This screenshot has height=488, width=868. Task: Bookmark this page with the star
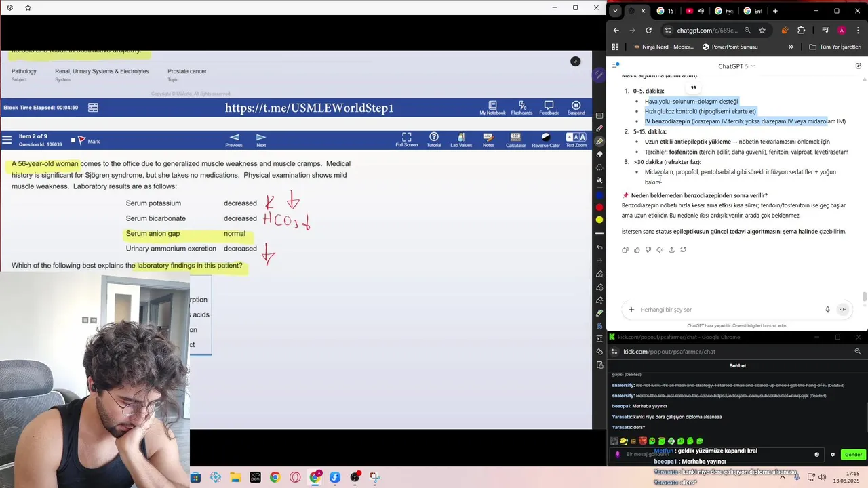tap(762, 30)
